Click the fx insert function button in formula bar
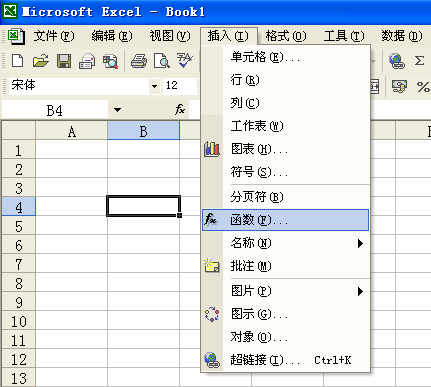 [x=180, y=109]
